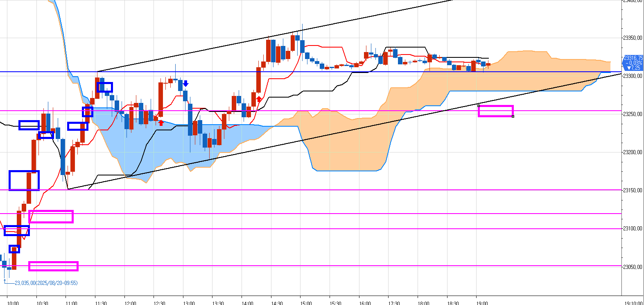This screenshot has height=305, width=644.
Task: Click the 13:00 time axis label
Action: (189, 303)
